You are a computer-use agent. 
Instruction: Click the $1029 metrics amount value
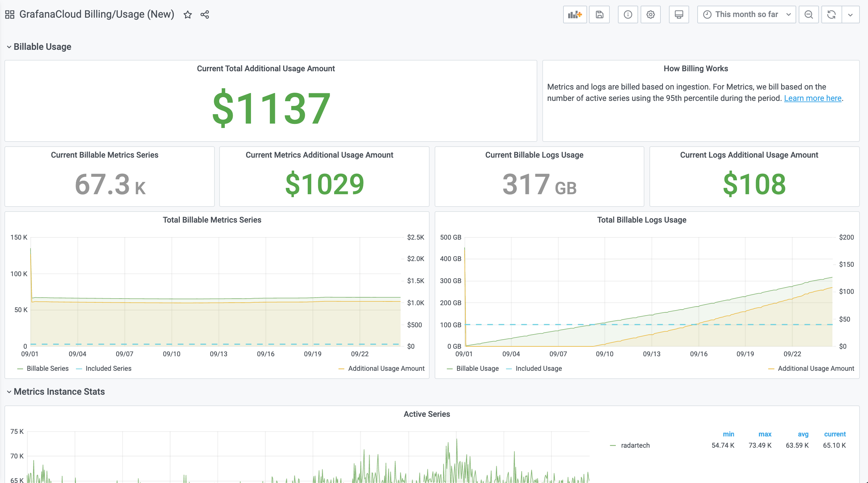click(x=324, y=184)
